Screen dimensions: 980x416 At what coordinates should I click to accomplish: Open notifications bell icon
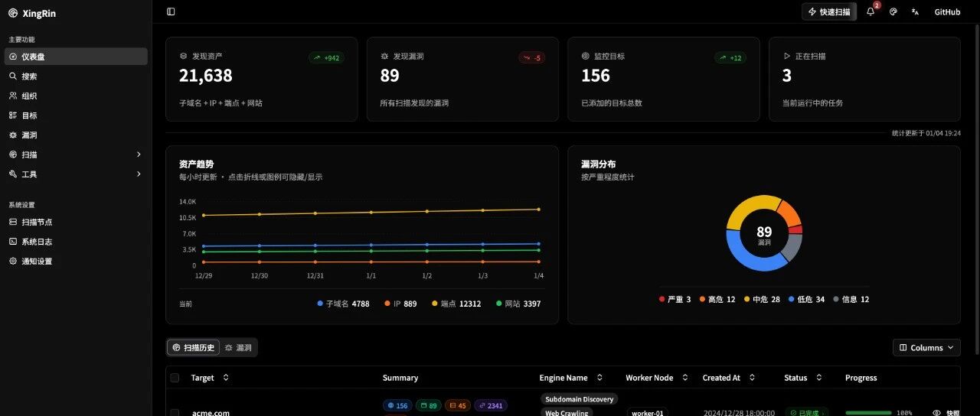pos(871,11)
